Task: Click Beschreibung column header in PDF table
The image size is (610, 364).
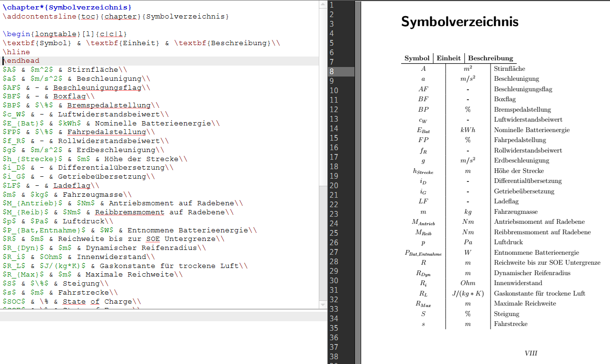Action: 490,58
